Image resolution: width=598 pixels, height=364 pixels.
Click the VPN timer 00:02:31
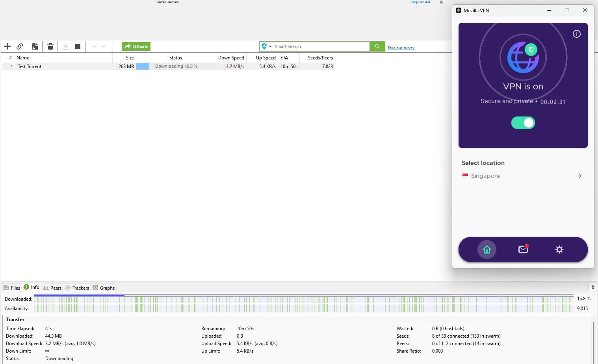[553, 102]
